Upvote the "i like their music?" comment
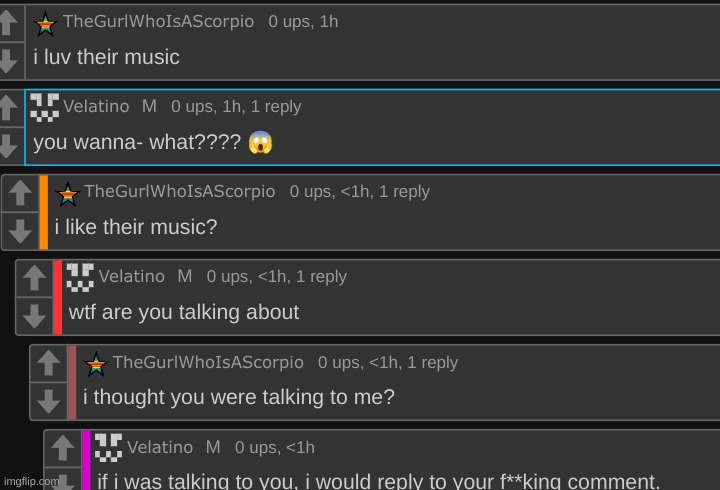Image resolution: width=720 pixels, height=490 pixels. pyautogui.click(x=20, y=193)
